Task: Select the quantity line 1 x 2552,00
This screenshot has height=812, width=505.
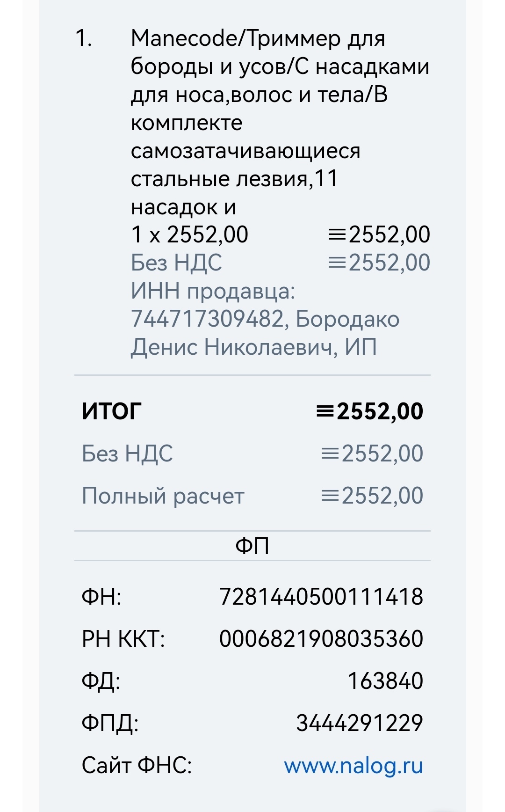Action: [189, 235]
